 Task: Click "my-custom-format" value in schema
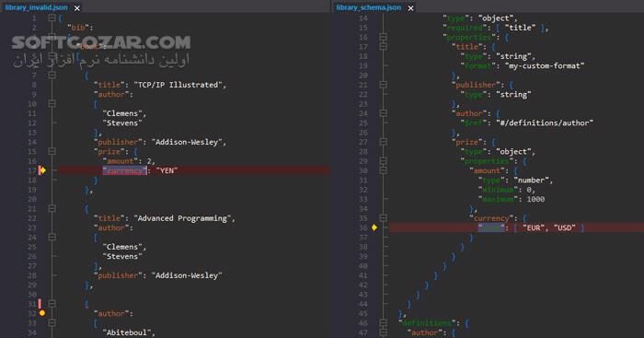coord(545,65)
